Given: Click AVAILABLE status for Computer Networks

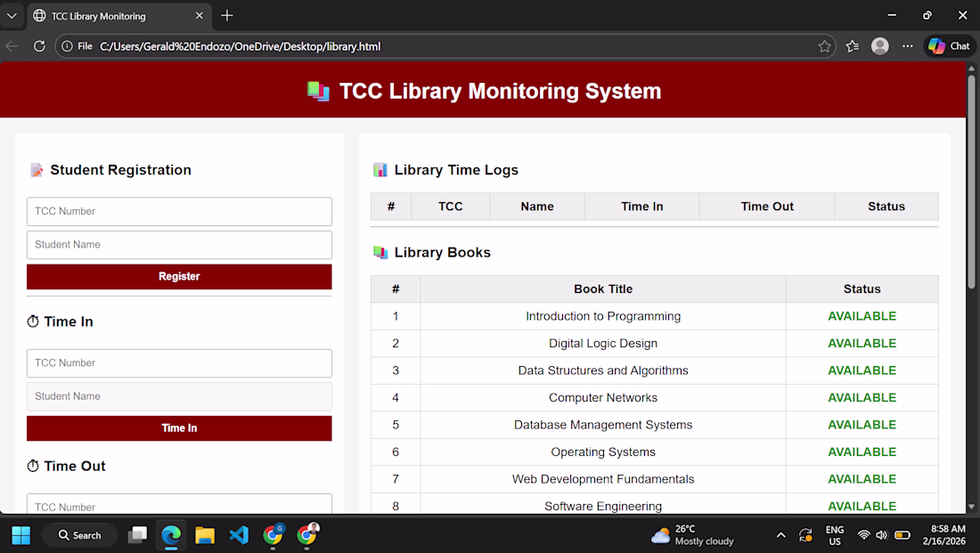Looking at the screenshot, I should 862,398.
